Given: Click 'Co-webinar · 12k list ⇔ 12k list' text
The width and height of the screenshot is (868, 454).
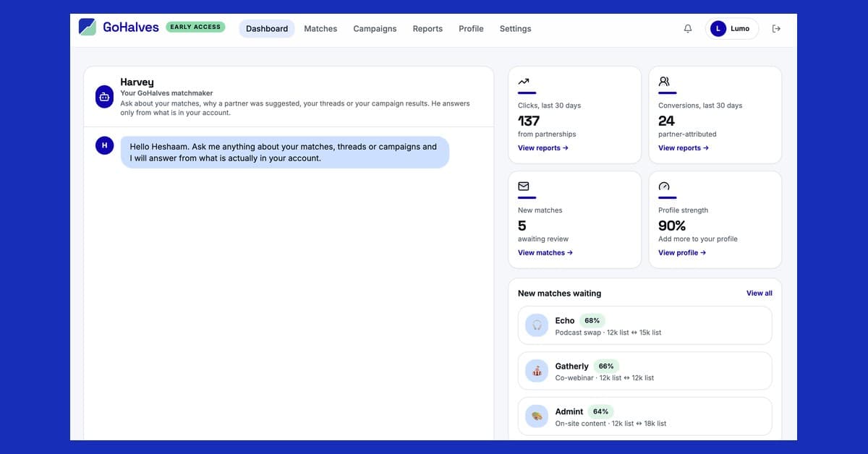Looking at the screenshot, I should point(605,378).
